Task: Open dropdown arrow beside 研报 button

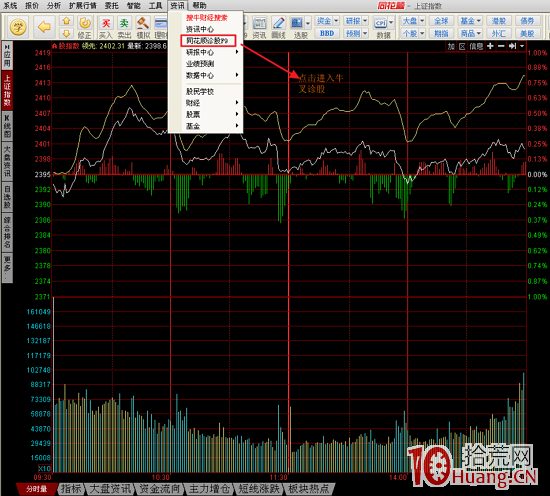Action: [365, 21]
